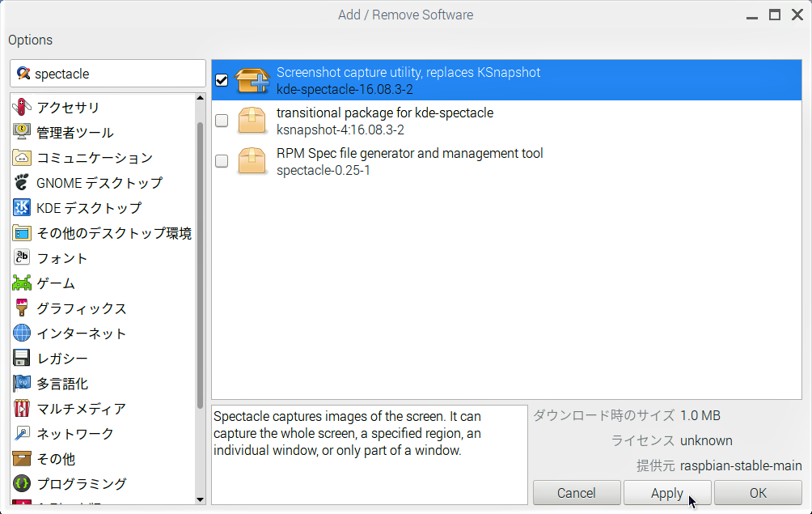Click the プログラミング category icon
812x514 pixels.
click(22, 483)
